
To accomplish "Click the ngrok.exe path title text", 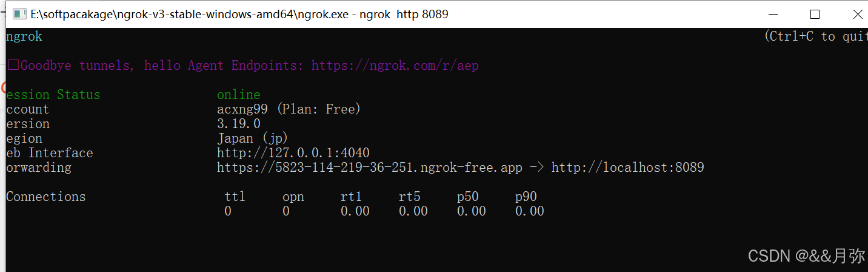I will (239, 14).
